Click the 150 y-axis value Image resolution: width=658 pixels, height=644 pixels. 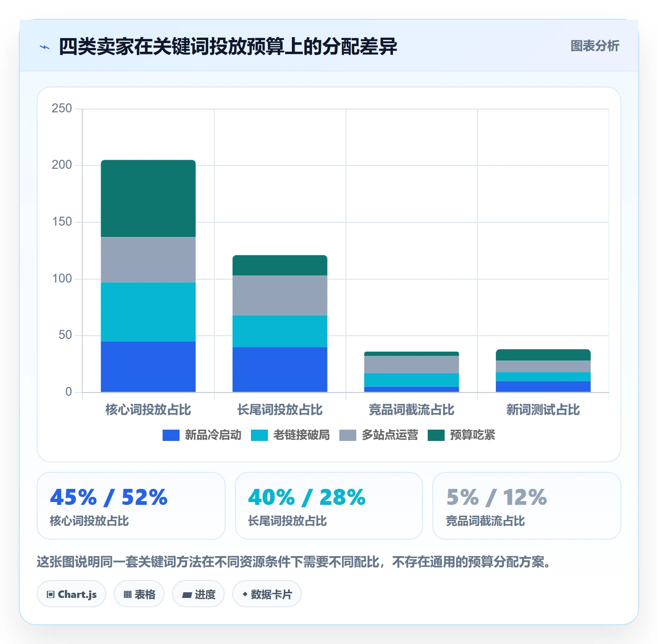pos(62,222)
